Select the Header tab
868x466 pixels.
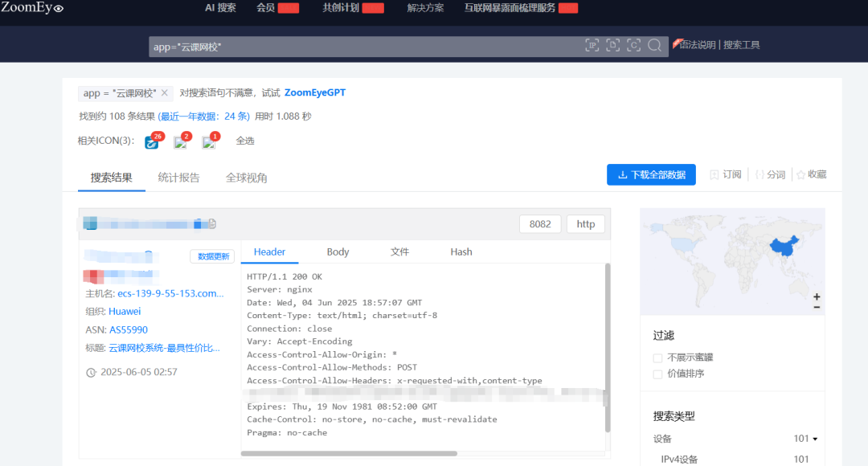point(269,251)
